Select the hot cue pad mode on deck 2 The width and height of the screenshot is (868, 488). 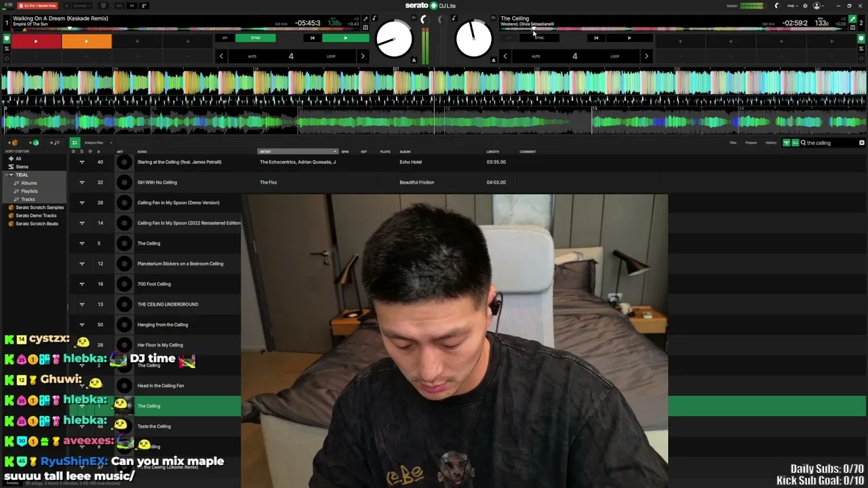(x=862, y=39)
